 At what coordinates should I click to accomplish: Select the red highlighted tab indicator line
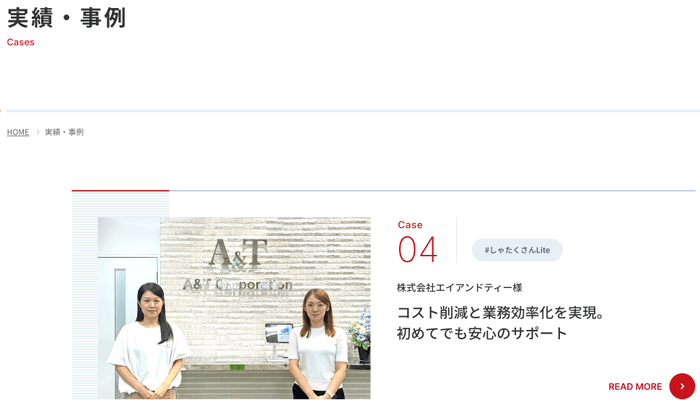120,190
